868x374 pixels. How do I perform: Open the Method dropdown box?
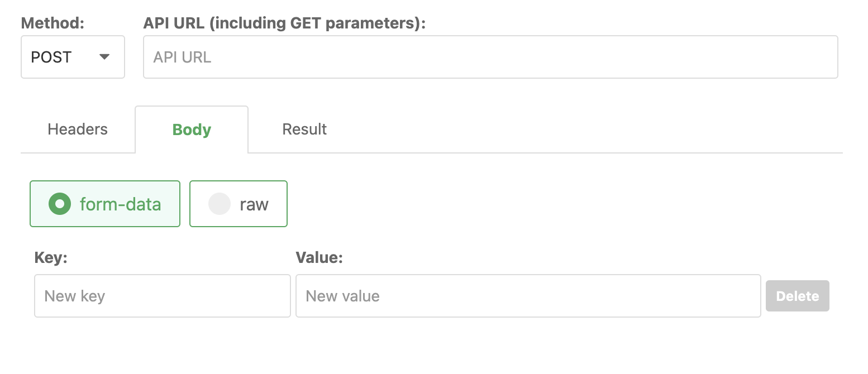[73, 57]
